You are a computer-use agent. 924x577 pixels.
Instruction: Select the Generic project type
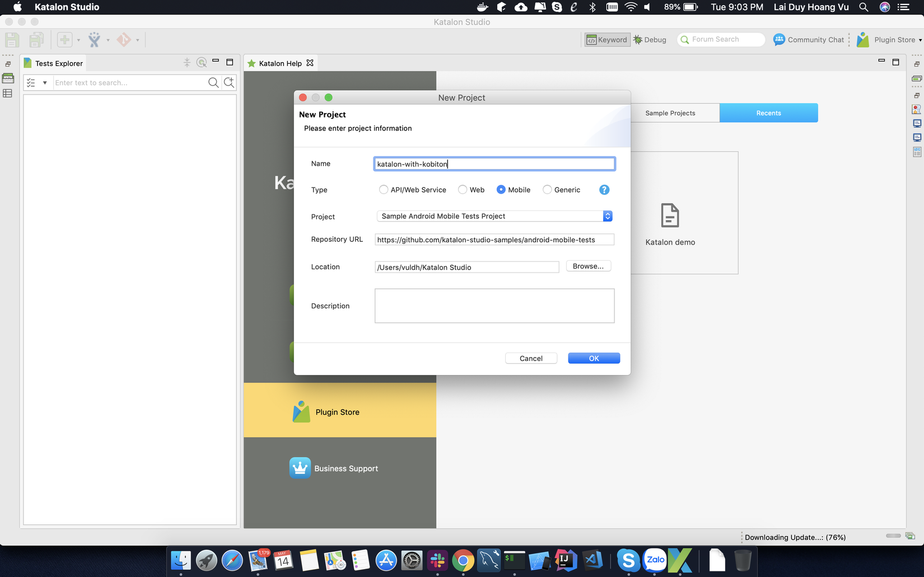point(562,190)
